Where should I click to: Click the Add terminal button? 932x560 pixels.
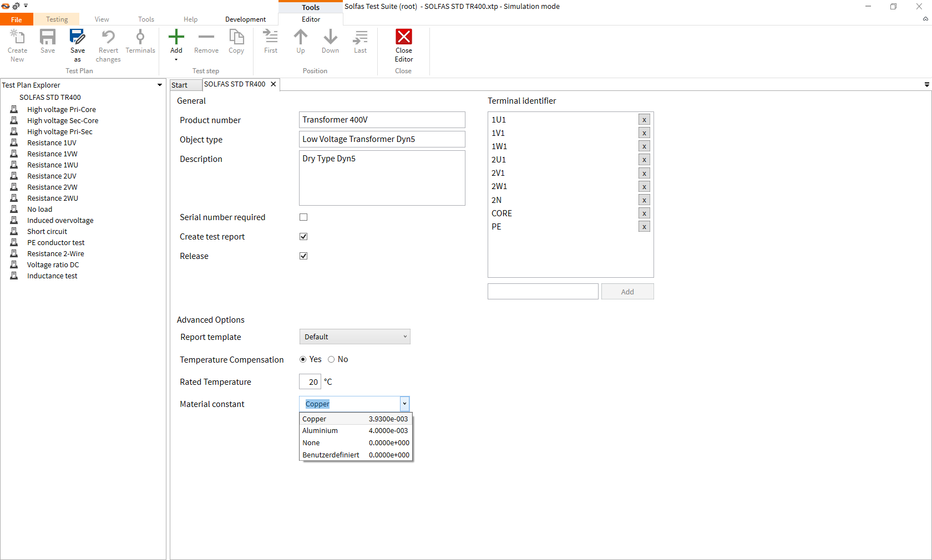(627, 292)
